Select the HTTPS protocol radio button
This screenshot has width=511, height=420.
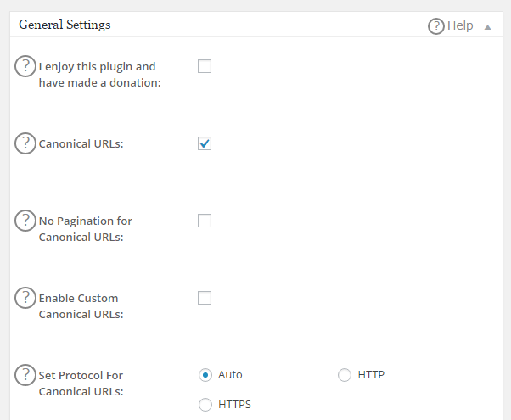pos(205,405)
